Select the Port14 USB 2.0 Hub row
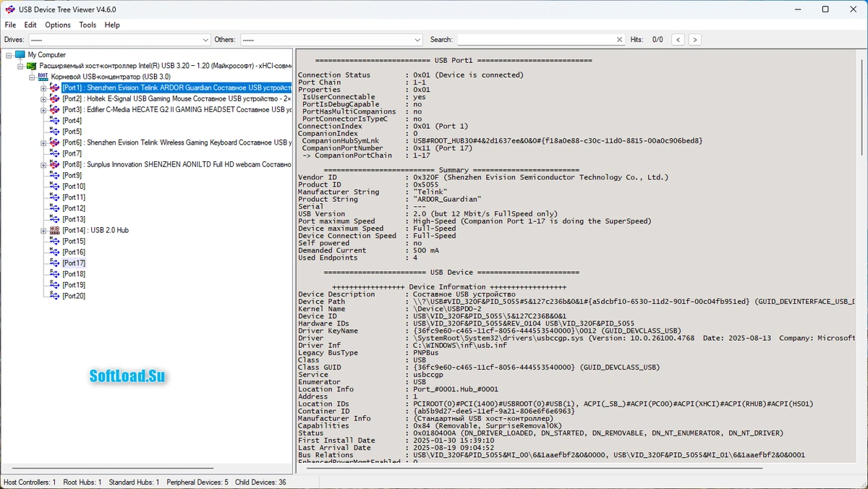This screenshot has width=868, height=489. 95,230
